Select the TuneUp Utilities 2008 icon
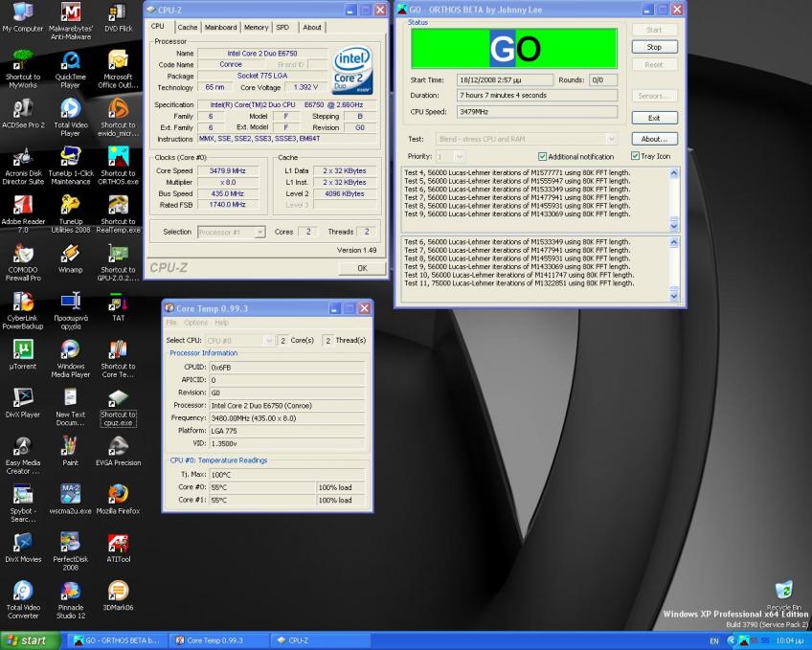Image resolution: width=812 pixels, height=650 pixels. point(71,214)
